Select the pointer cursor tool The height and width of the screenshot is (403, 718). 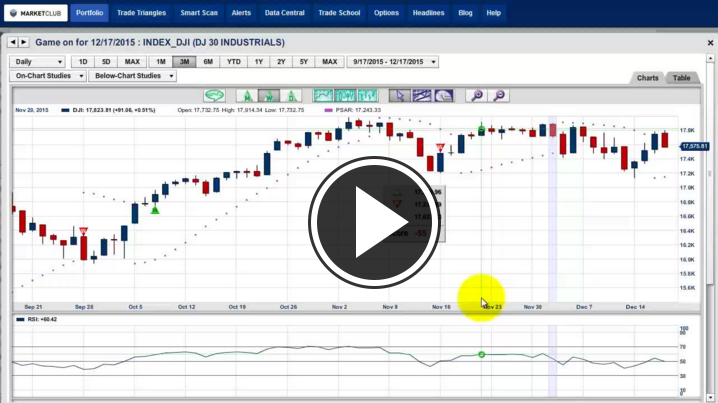[398, 96]
